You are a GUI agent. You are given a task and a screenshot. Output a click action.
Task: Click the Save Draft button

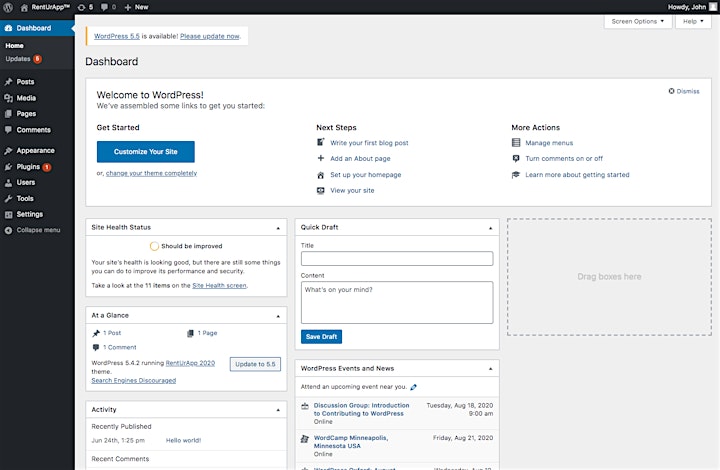point(321,336)
